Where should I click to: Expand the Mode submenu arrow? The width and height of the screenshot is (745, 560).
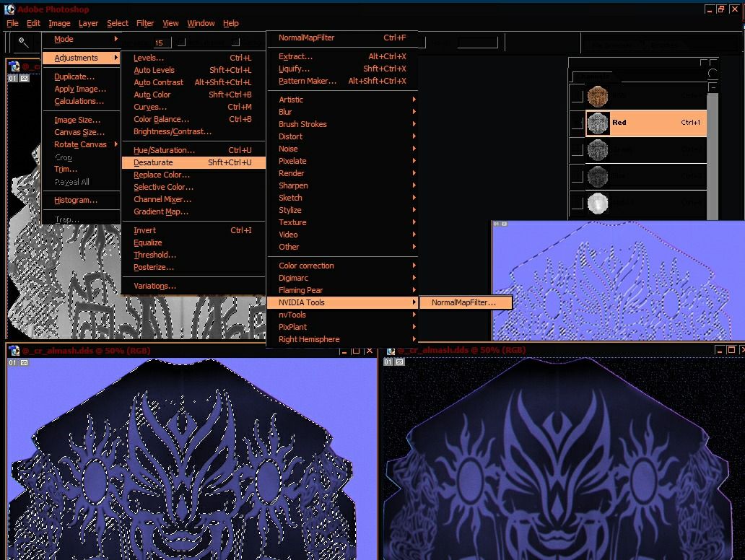click(116, 38)
